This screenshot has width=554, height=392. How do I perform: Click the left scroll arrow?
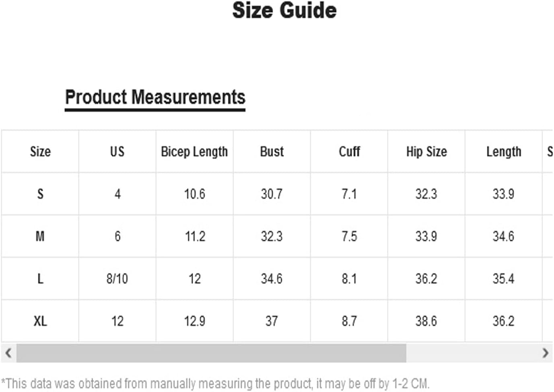pos(8,353)
